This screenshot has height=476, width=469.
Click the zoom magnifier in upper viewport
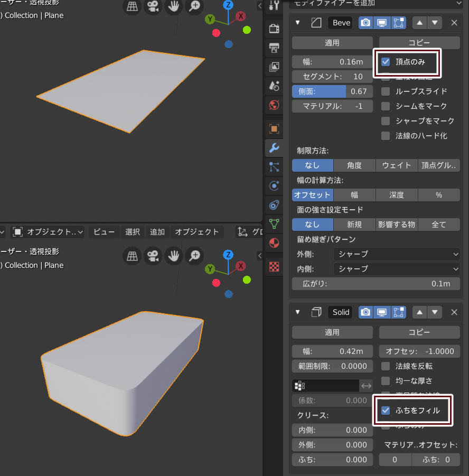(x=194, y=6)
